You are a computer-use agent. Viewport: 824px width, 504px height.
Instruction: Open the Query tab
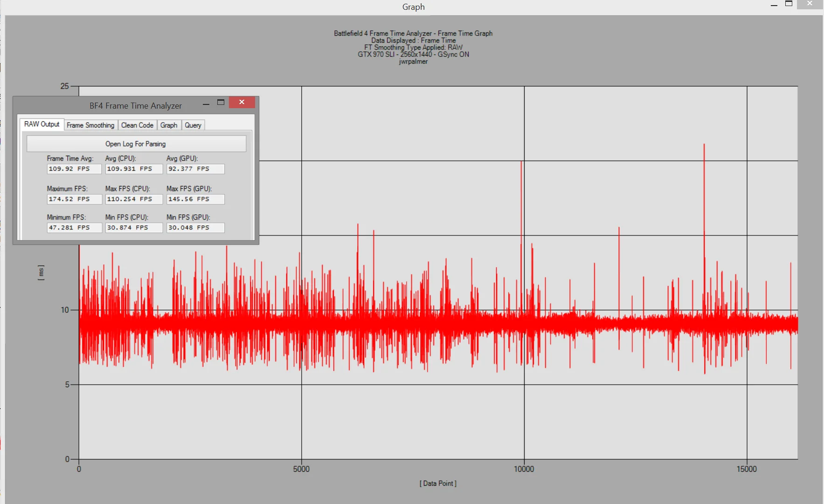click(x=193, y=125)
